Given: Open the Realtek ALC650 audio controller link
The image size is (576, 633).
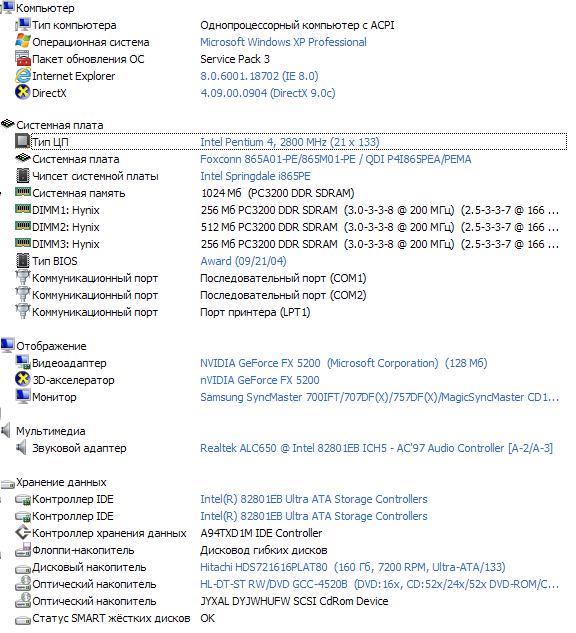Looking at the screenshot, I should pos(377,448).
